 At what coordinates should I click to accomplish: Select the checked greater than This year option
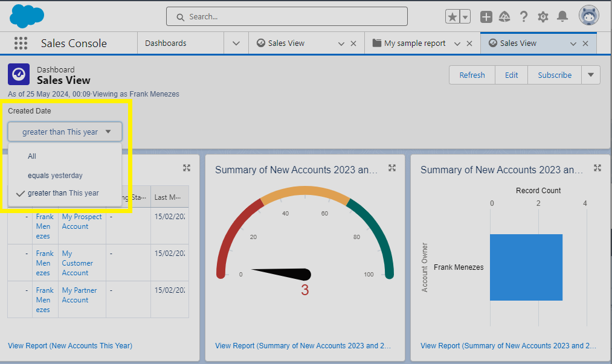coord(65,193)
